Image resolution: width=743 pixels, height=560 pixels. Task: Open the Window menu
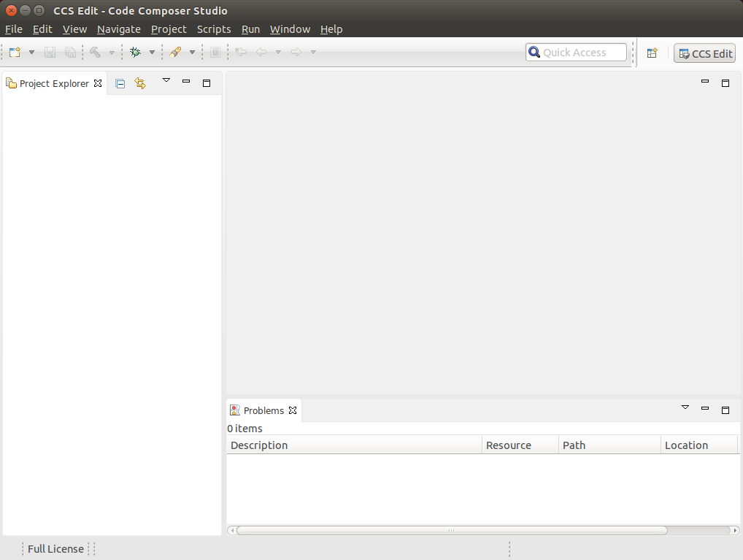pos(290,29)
